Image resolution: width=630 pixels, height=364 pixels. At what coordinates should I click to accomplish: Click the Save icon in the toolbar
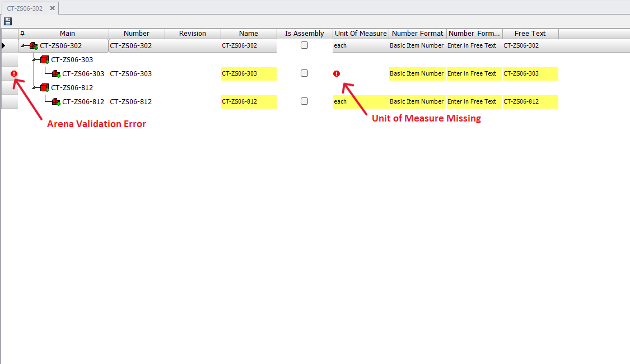point(8,21)
